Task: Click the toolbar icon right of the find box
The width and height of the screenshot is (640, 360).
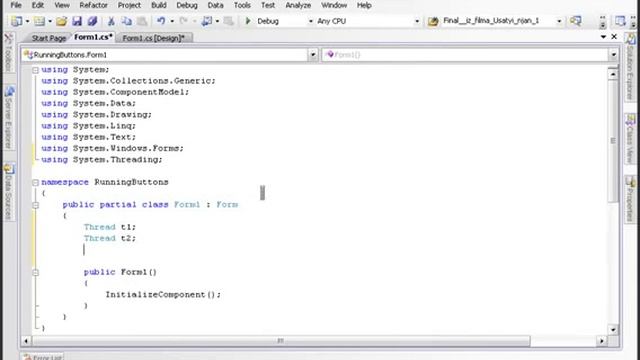Action: 576,21
